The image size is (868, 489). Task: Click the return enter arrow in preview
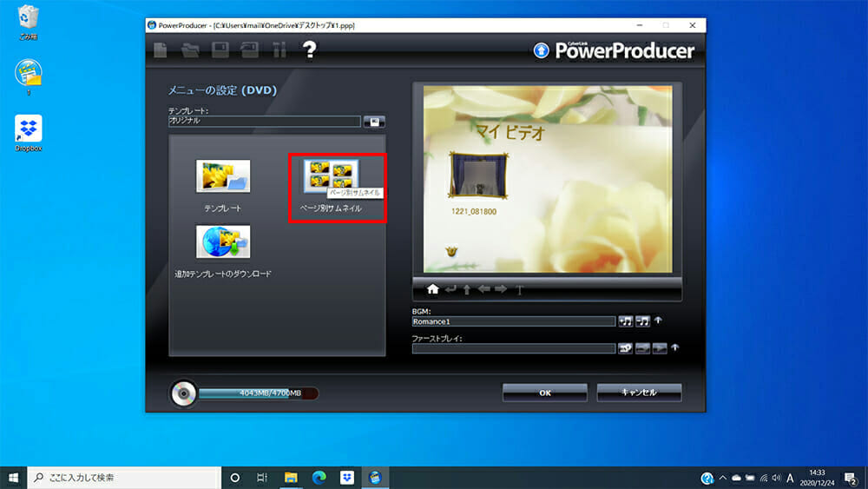451,289
